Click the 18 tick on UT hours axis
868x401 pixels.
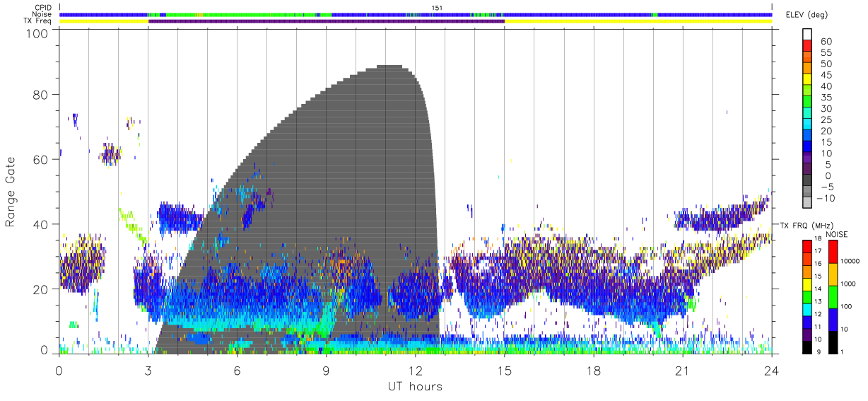594,370
